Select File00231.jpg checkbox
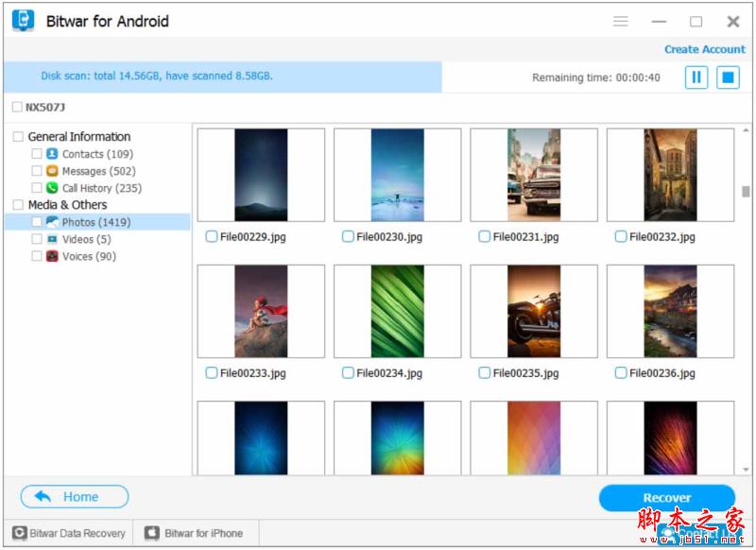This screenshot has width=756, height=550. coord(484,236)
